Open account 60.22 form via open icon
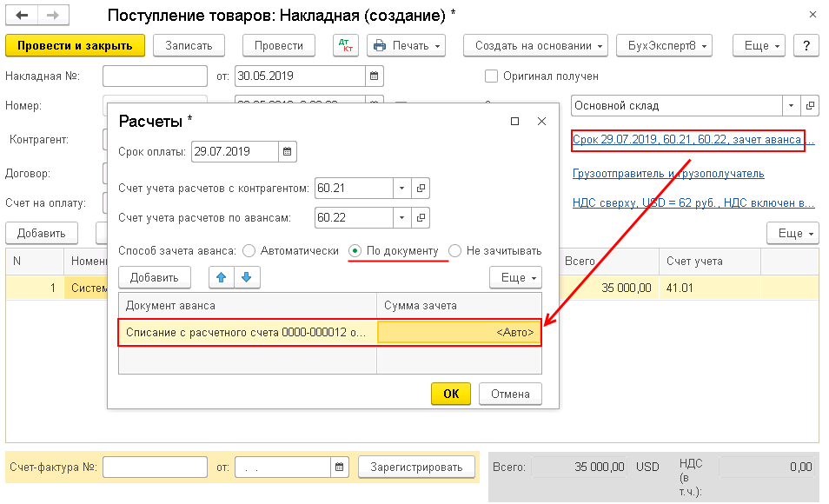Image resolution: width=829 pixels, height=504 pixels. point(421,218)
